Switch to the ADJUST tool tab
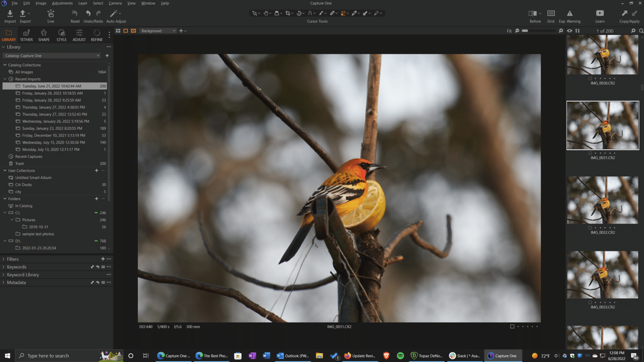The width and height of the screenshot is (644, 362). pyautogui.click(x=79, y=35)
